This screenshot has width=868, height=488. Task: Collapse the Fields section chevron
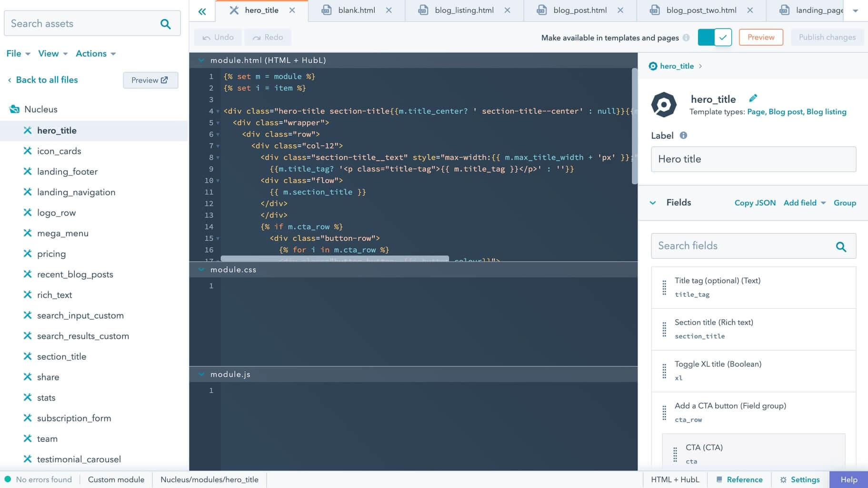point(653,203)
